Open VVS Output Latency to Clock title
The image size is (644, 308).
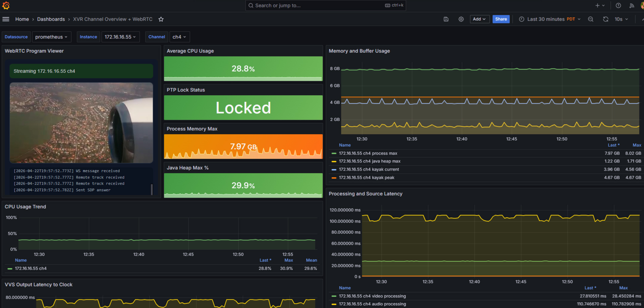(39, 285)
